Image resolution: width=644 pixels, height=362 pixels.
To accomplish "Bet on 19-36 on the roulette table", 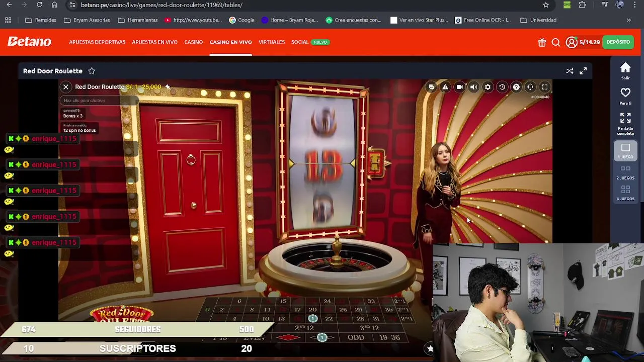I will pos(390,337).
